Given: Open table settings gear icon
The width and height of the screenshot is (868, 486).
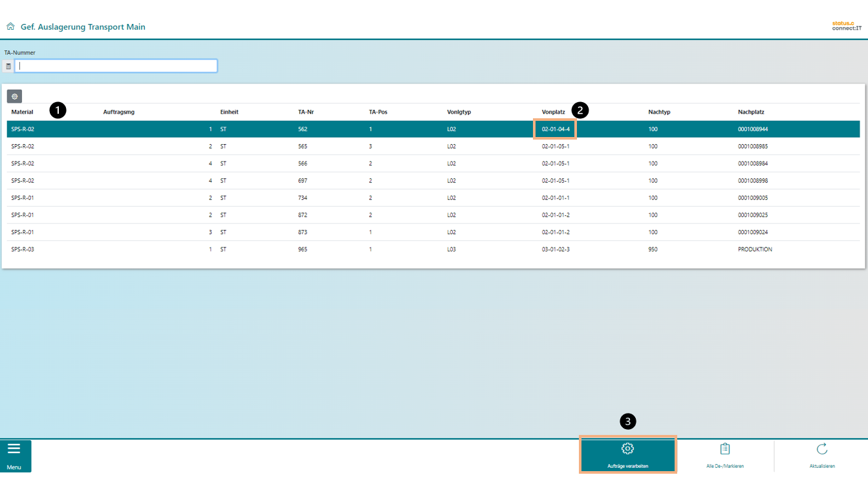Looking at the screenshot, I should 14,96.
